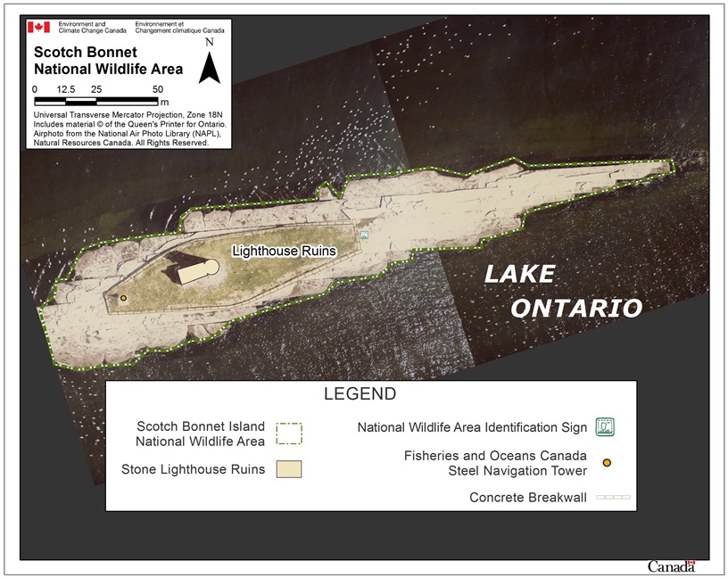Image resolution: width=728 pixels, height=578 pixels.
Task: Click the 'Lighthouse Ruins' map label
Action: click(284, 252)
